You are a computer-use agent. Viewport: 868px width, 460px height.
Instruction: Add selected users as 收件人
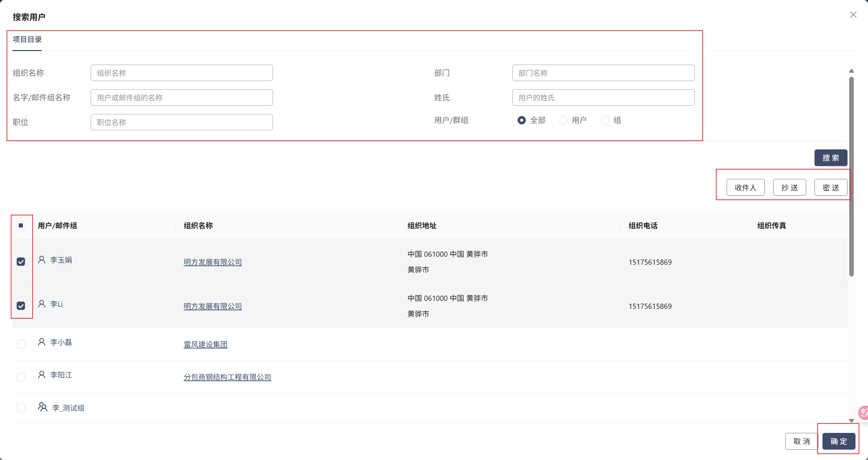(x=745, y=188)
